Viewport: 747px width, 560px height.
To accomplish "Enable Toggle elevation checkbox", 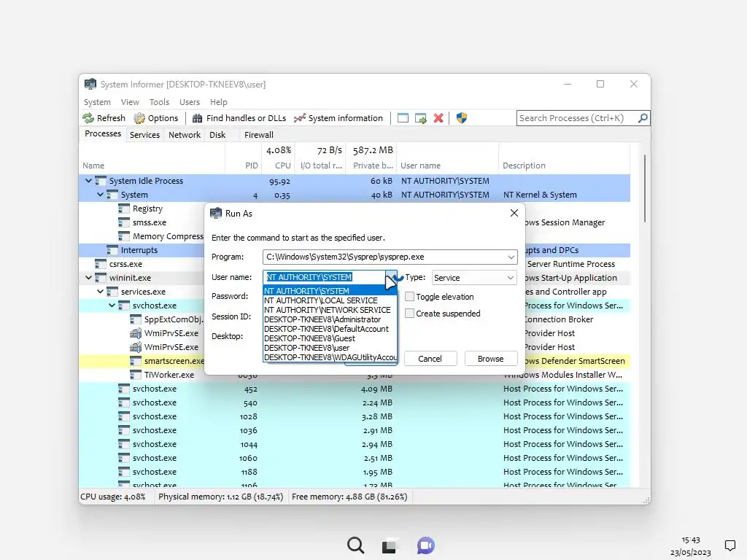I will pyautogui.click(x=409, y=297).
